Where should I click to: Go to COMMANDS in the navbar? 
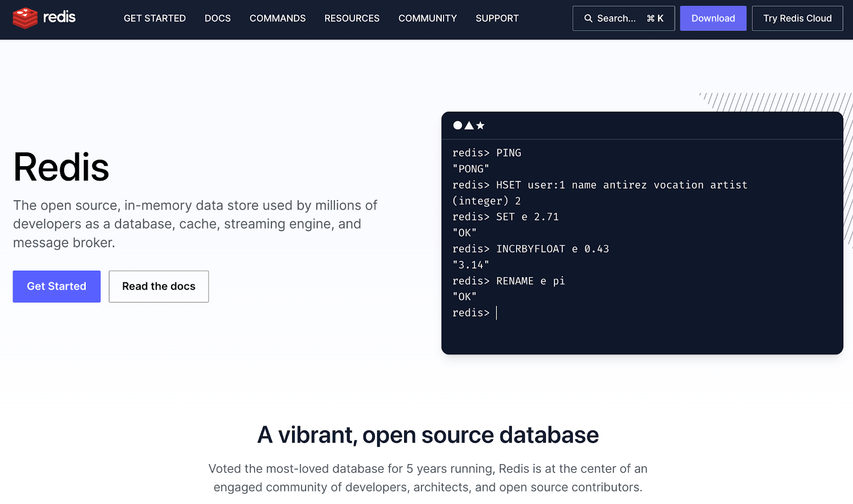point(278,19)
